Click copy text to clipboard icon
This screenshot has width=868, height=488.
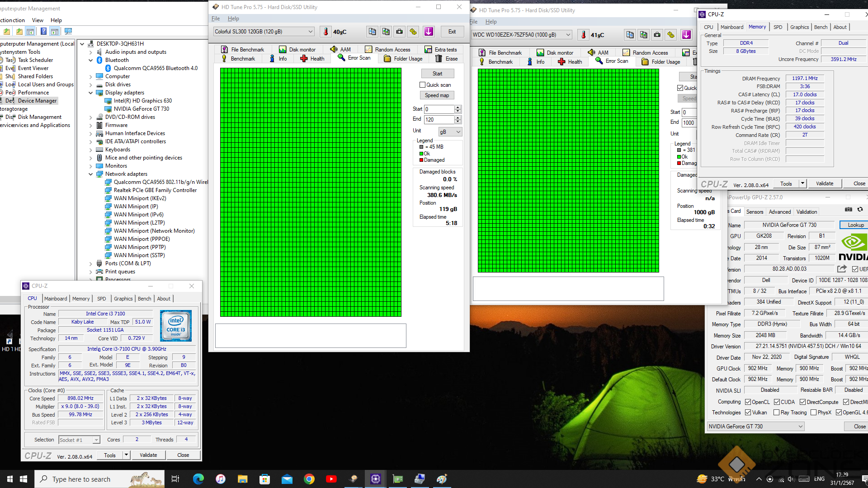372,32
